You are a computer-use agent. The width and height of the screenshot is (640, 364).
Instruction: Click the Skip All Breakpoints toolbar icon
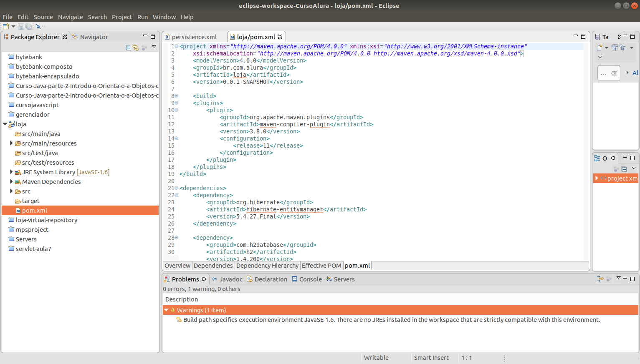38,26
